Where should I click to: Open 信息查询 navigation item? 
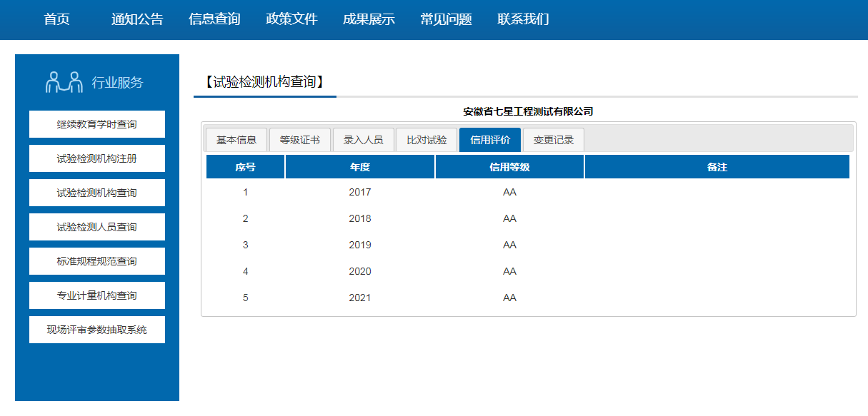[x=214, y=19]
